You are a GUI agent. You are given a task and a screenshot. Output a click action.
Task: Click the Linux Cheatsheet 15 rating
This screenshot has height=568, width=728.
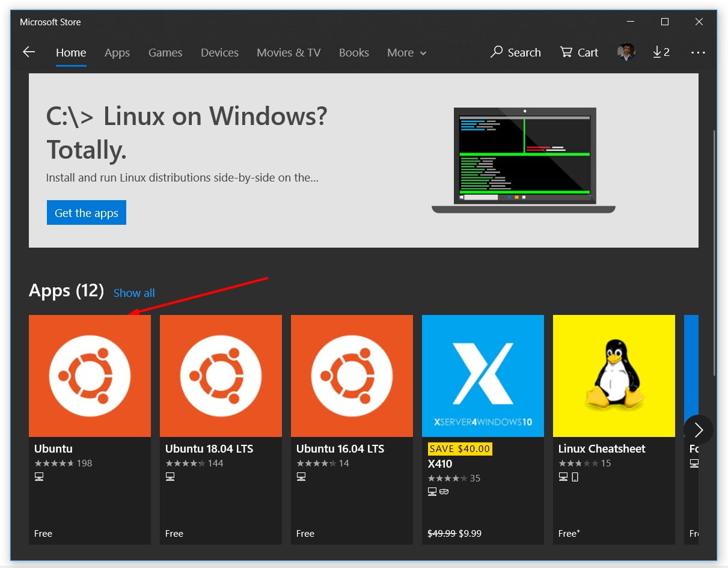(x=585, y=463)
